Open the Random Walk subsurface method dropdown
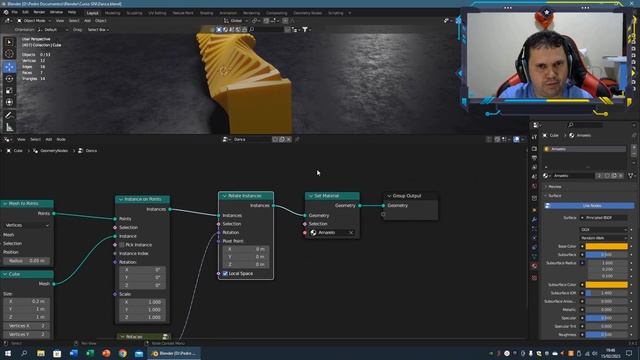This screenshot has height=360, width=640. click(x=604, y=238)
